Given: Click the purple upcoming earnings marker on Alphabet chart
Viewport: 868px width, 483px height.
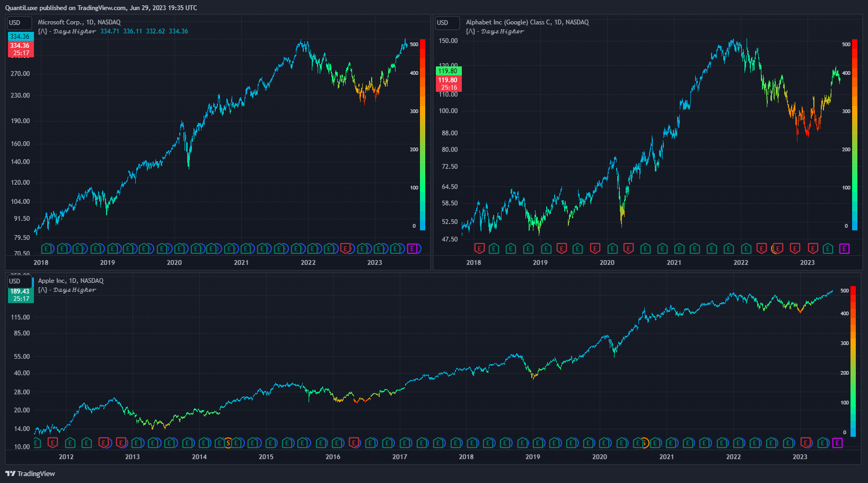Looking at the screenshot, I should tap(844, 248).
